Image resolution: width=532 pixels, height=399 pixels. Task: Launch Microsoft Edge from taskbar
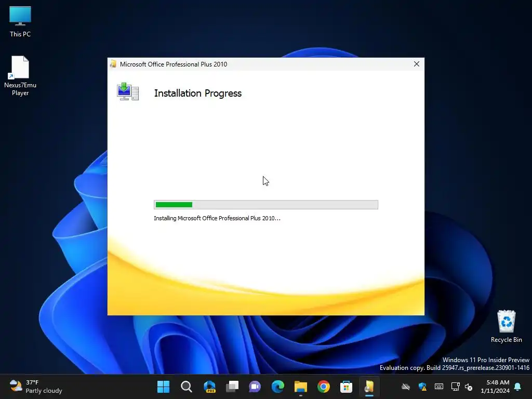277,387
